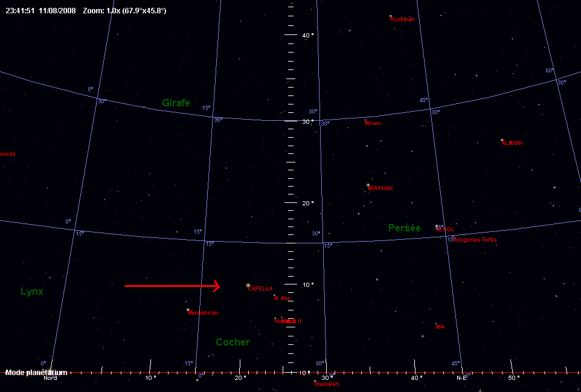Select the Al Anz star label
The width and height of the screenshot is (581, 392).
tap(282, 298)
